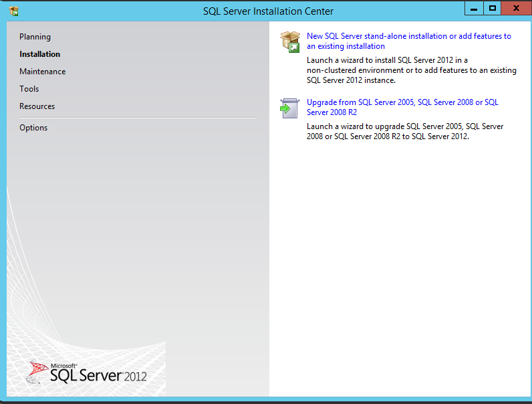532x404 pixels.
Task: Click the stand-alone installation box icon
Action: click(290, 41)
